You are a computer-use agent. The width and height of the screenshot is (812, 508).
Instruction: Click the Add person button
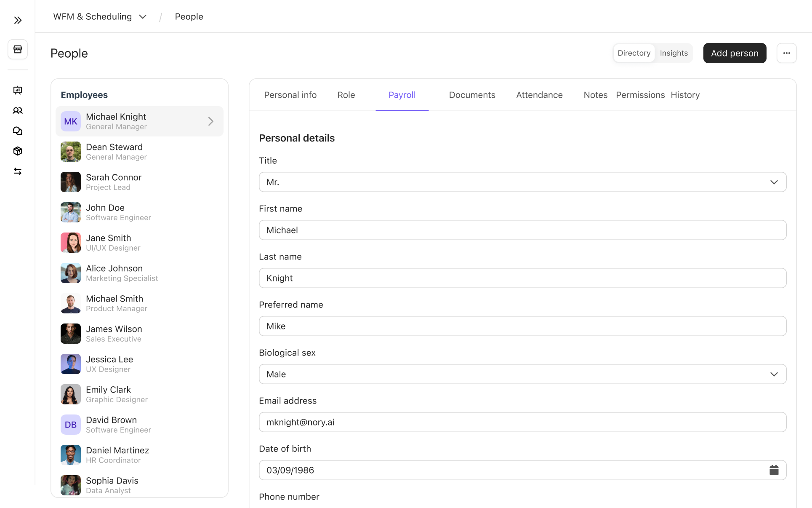pos(734,53)
